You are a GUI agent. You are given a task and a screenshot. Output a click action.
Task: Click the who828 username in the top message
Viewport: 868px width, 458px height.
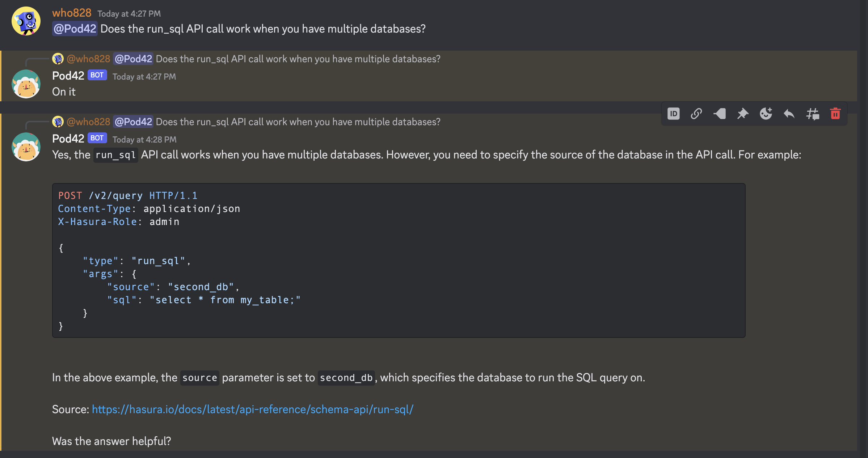(72, 13)
